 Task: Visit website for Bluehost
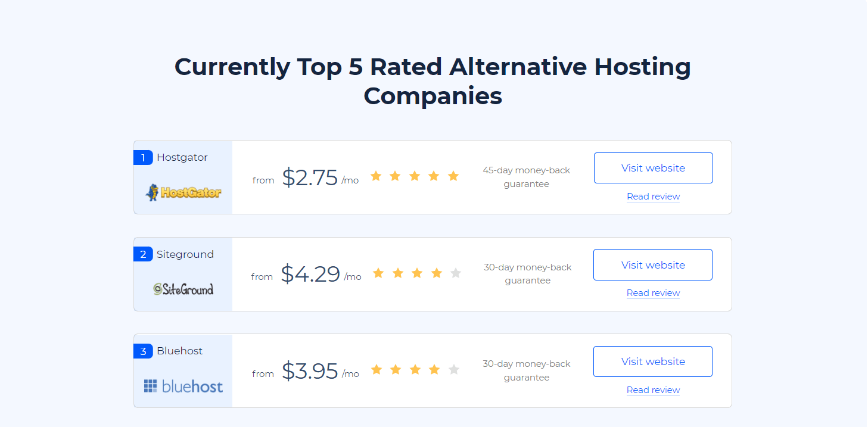click(653, 361)
